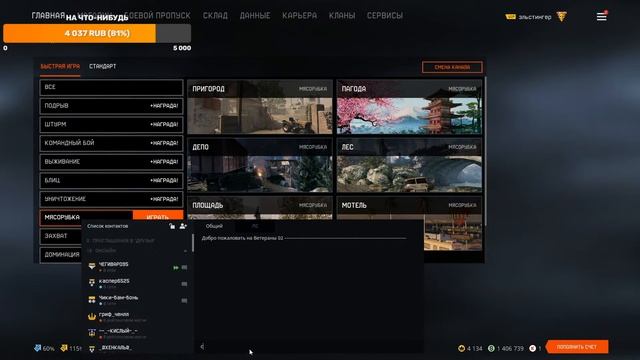Open the ДАННЫЕ menu
This screenshot has height=360, width=640.
pos(255,16)
